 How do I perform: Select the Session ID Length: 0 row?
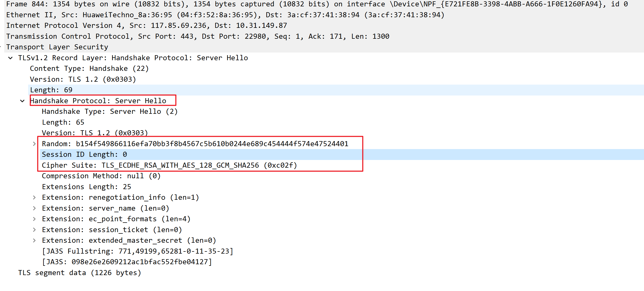(342, 154)
